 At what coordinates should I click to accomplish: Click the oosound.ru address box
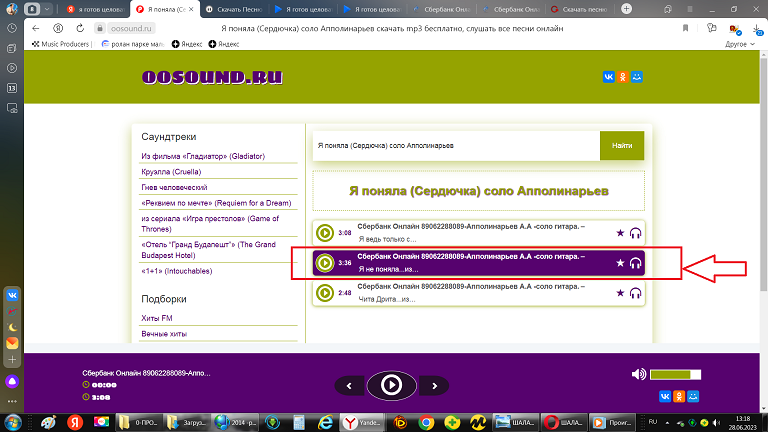pyautogui.click(x=131, y=28)
